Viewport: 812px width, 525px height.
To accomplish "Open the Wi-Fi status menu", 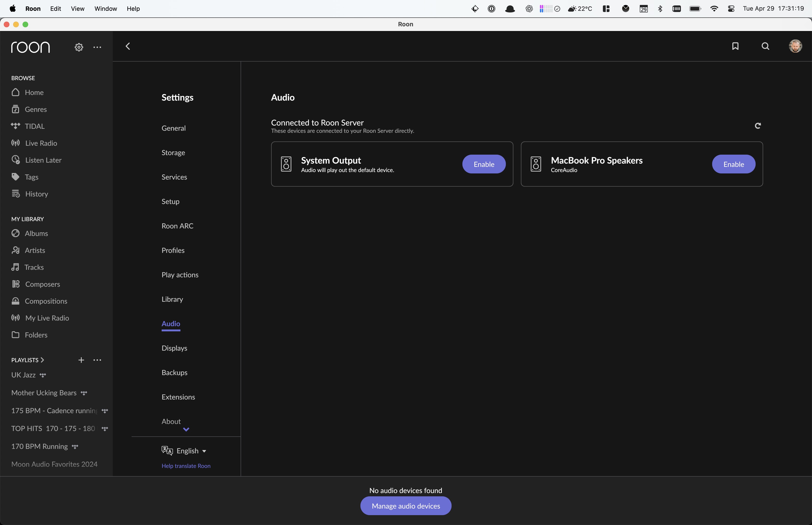I will pos(714,8).
